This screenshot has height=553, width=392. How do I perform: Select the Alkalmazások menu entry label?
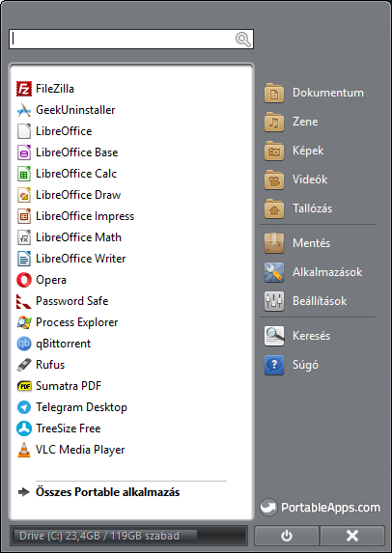[327, 272]
